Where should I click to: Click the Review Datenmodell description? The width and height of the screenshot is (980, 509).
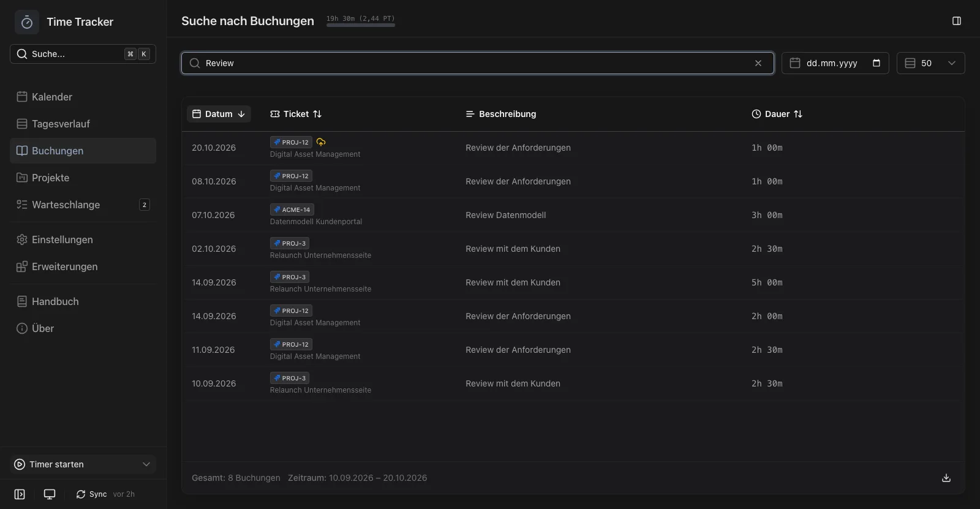point(506,215)
